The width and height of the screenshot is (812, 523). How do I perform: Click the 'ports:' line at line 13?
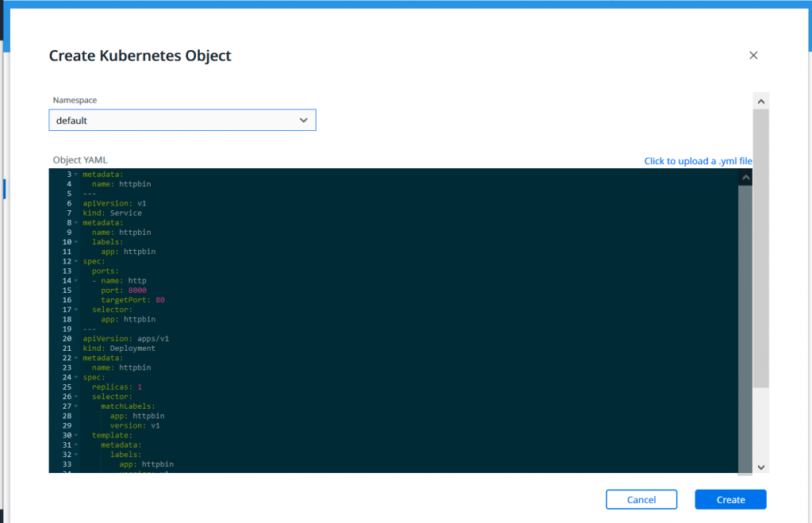[x=105, y=271]
